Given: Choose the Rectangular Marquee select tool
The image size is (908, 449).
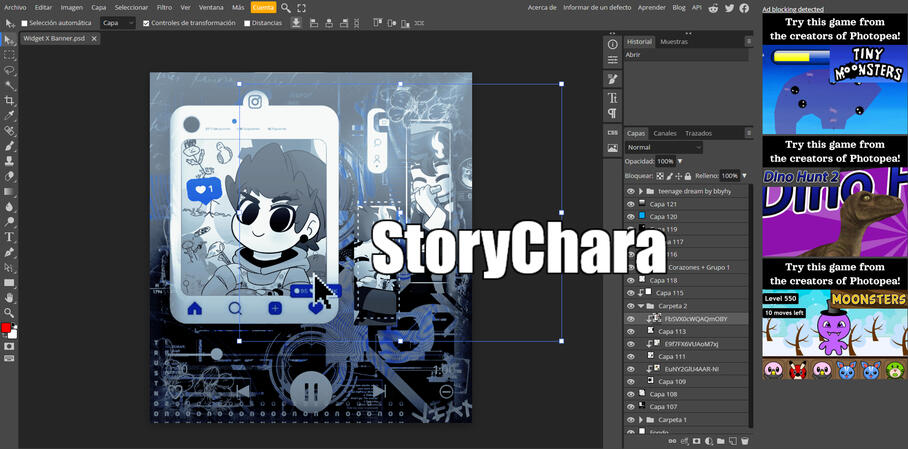Looking at the screenshot, I should [x=9, y=55].
